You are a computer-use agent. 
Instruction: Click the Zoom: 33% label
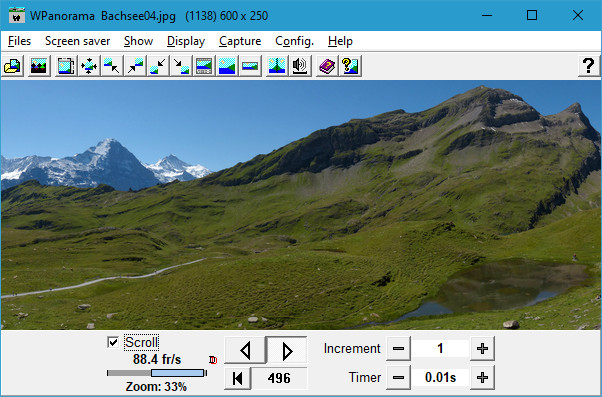156,386
